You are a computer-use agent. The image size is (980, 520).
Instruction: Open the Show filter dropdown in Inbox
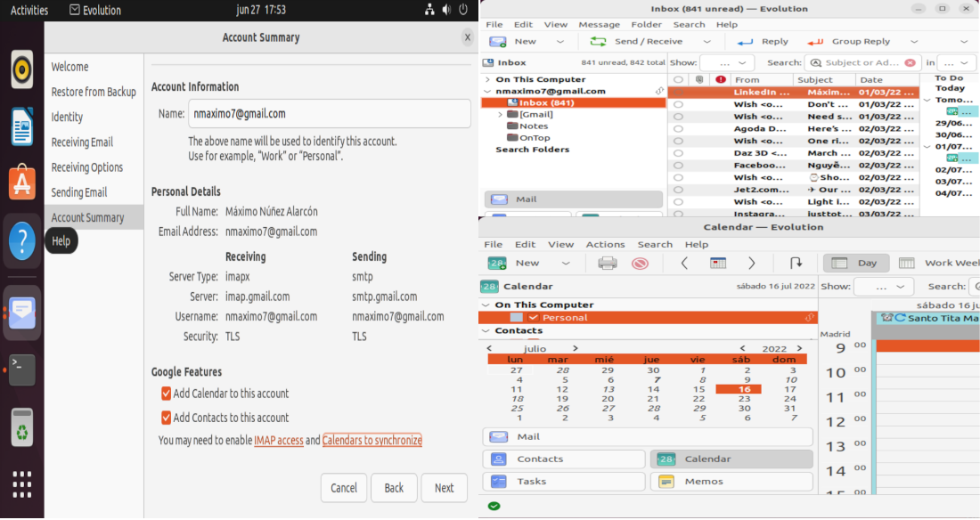tap(724, 62)
